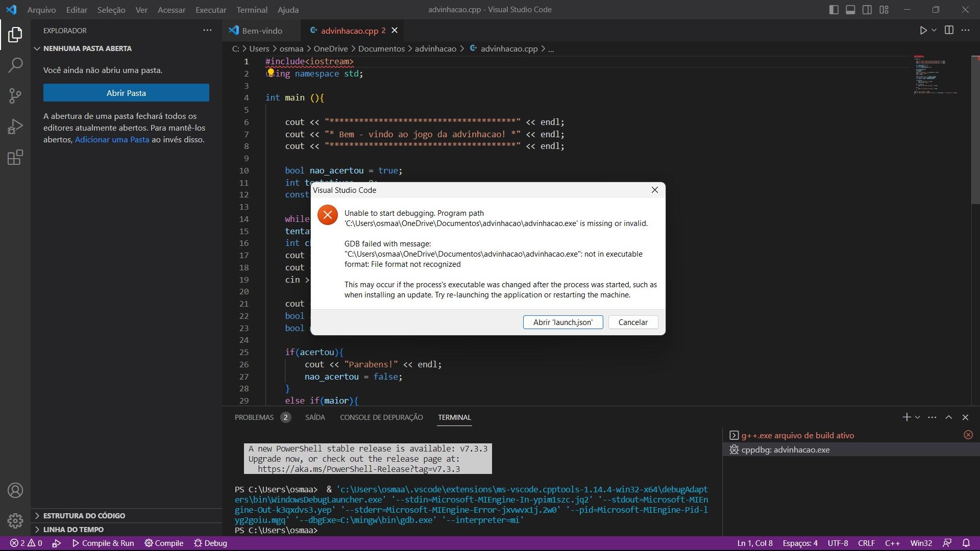Open the Run and Debug view
Screen dimensions: 980x551
15,126
